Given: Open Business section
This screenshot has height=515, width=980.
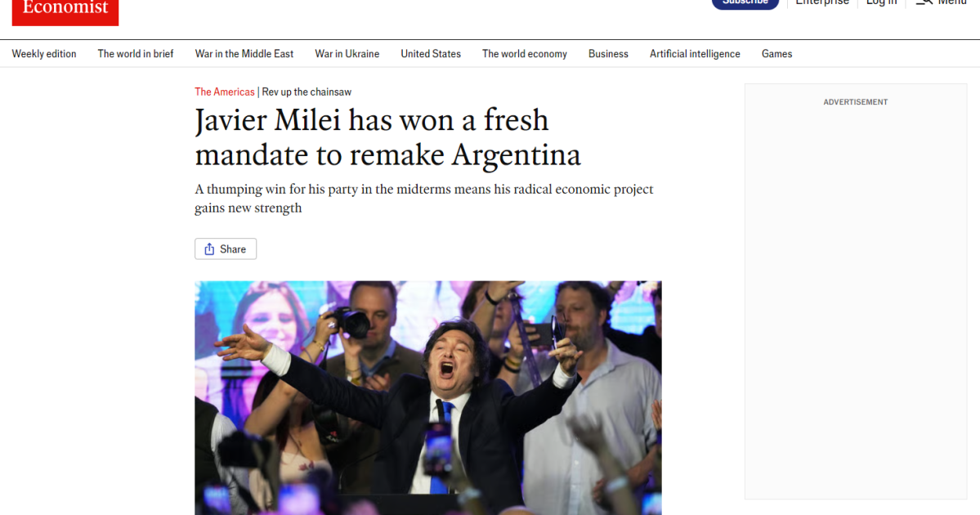Looking at the screenshot, I should point(608,54).
